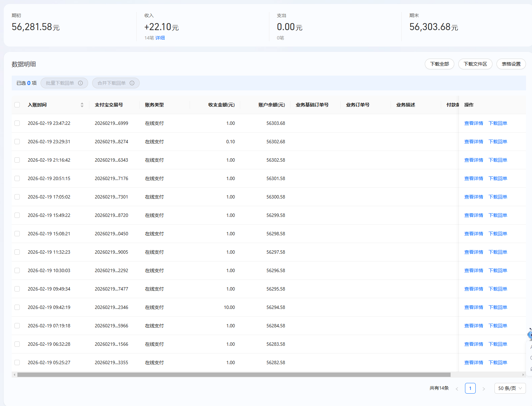Click 下载全部 button
The width and height of the screenshot is (532, 406).
pos(439,64)
